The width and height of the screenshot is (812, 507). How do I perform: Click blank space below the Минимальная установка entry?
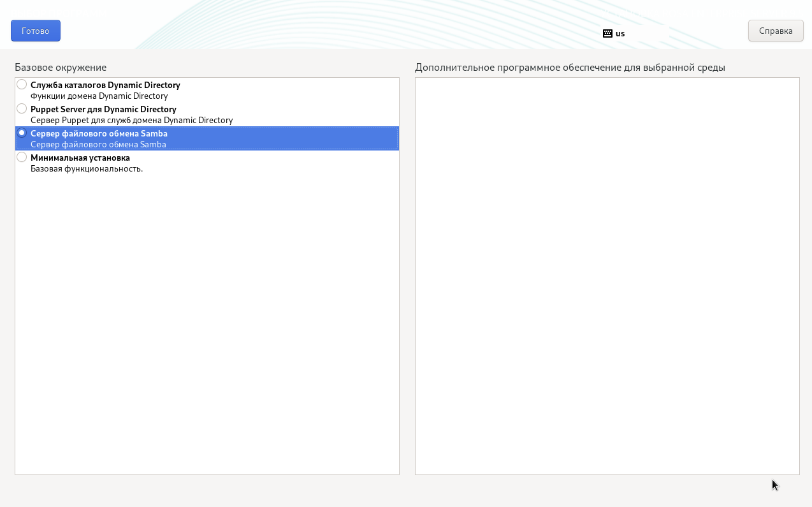click(x=207, y=319)
